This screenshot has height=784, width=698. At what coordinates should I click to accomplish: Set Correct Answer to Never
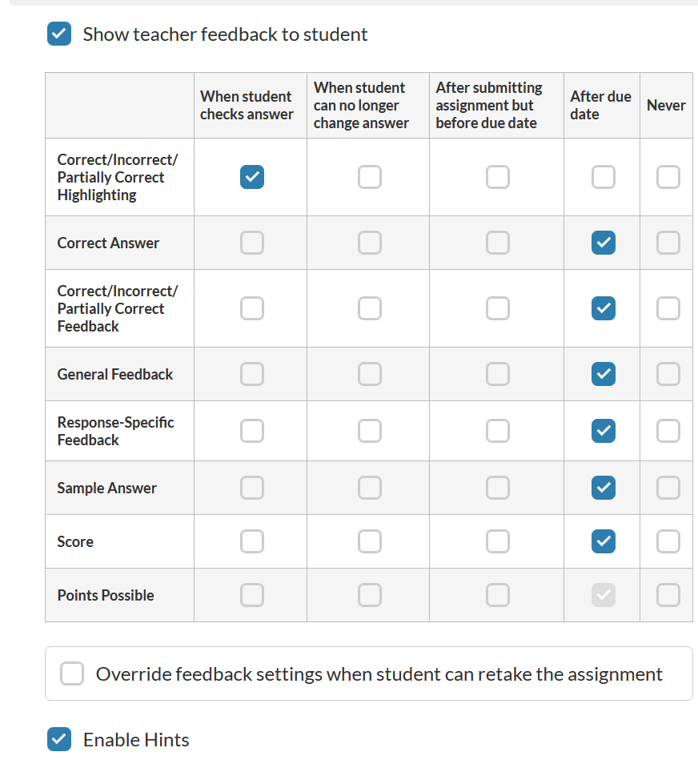tap(668, 243)
